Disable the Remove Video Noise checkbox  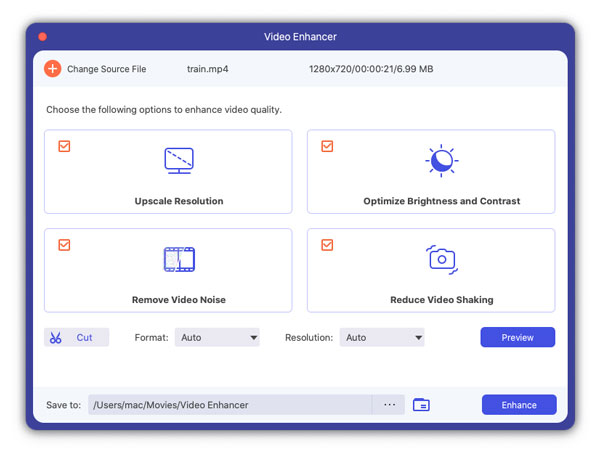coord(64,244)
